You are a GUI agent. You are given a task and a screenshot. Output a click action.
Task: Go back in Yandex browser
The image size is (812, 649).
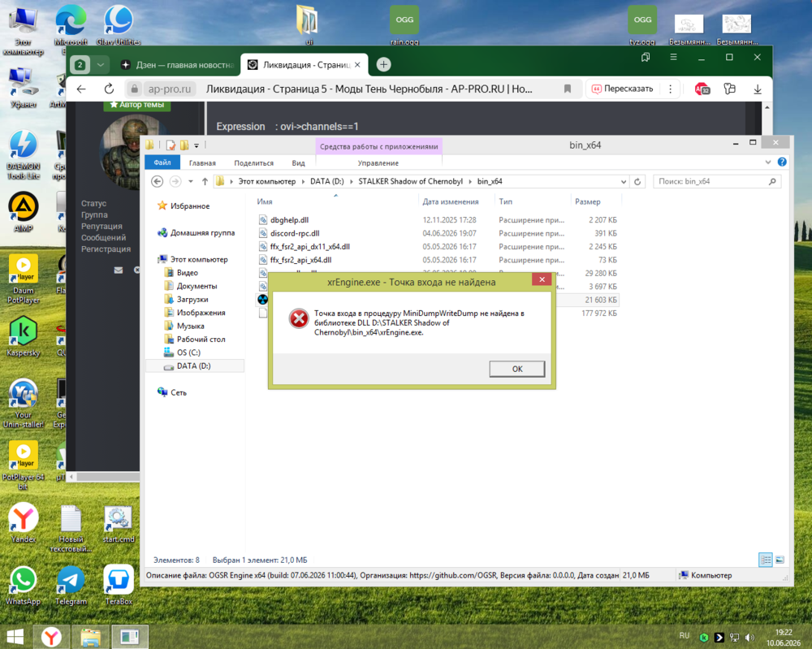81,89
